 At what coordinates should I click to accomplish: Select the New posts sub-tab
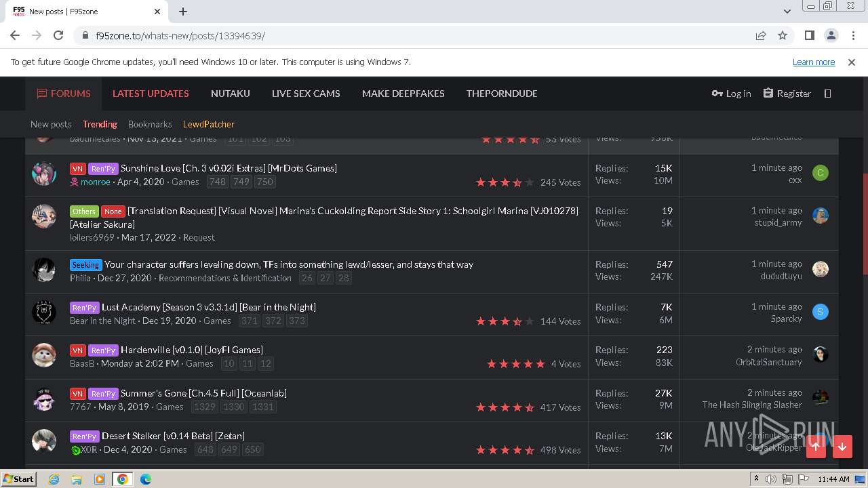click(51, 124)
